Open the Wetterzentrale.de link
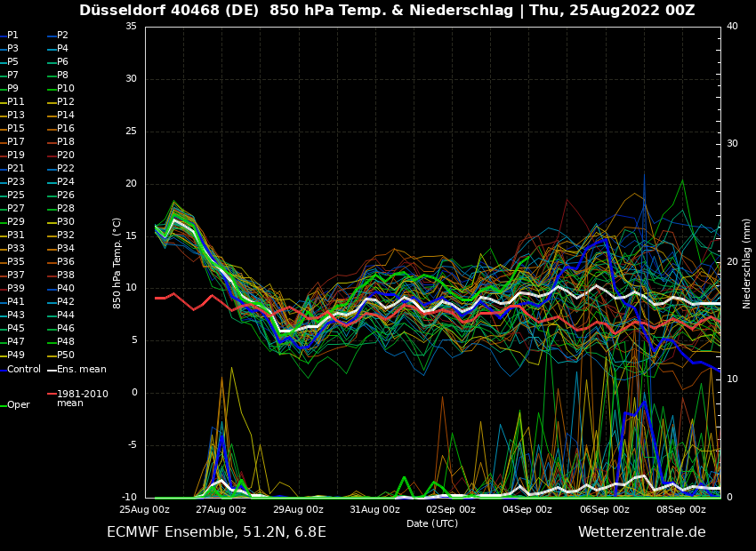 (641, 531)
